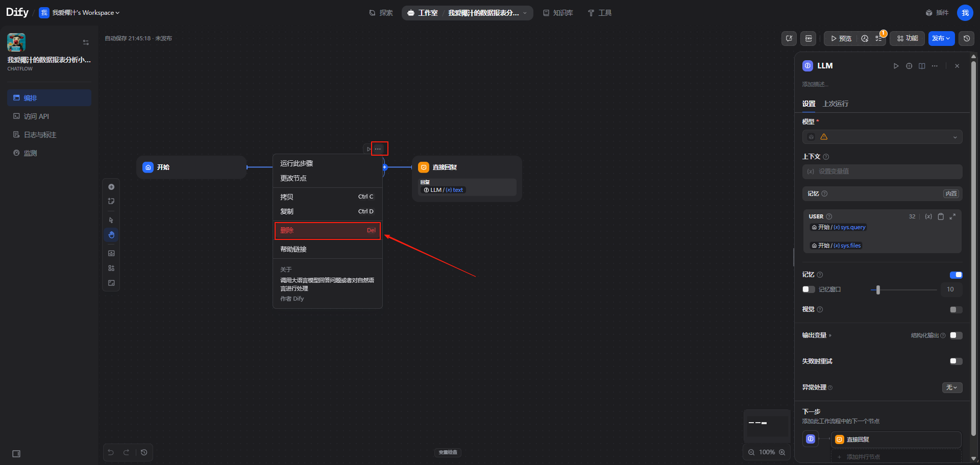
Task: Open 帮助链接 in the context menu
Action: 328,249
